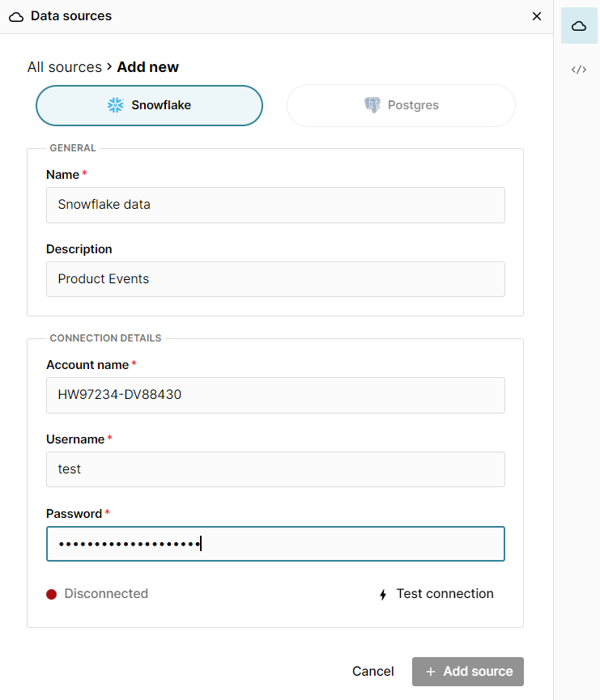Click the Test connection button

click(436, 594)
